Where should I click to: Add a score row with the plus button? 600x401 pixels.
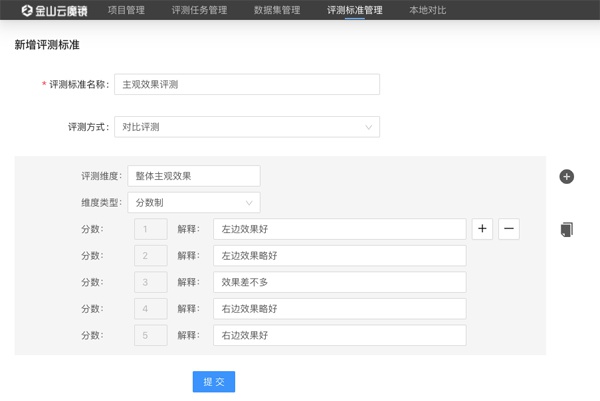(x=482, y=229)
